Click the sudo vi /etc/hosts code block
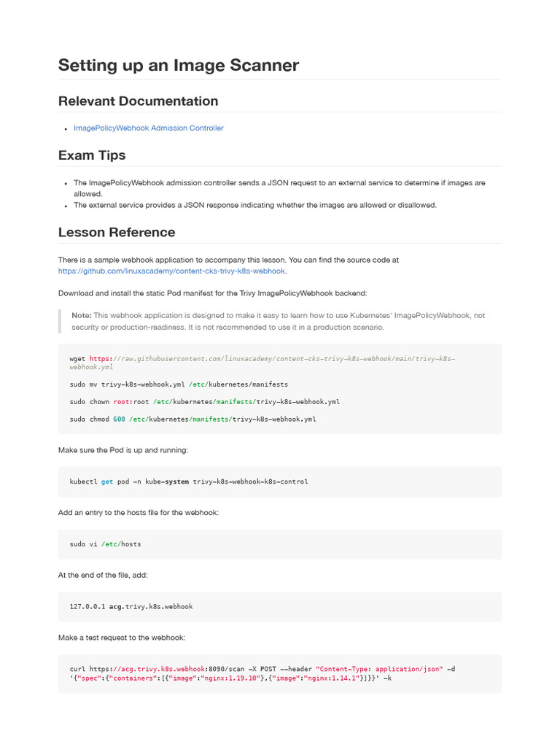The image size is (560, 747). tap(280, 544)
